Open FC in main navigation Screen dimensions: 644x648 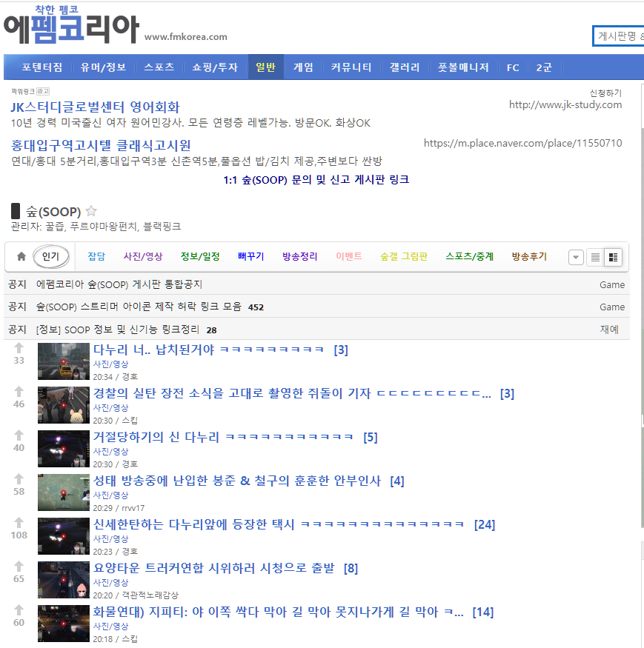click(513, 67)
